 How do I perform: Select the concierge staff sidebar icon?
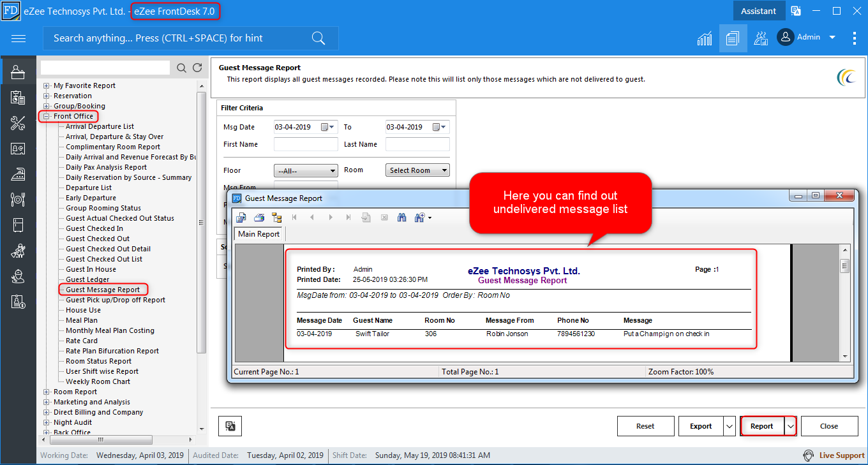point(18,276)
